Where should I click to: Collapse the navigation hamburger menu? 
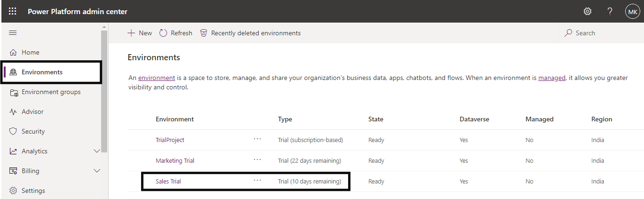pos(13,33)
